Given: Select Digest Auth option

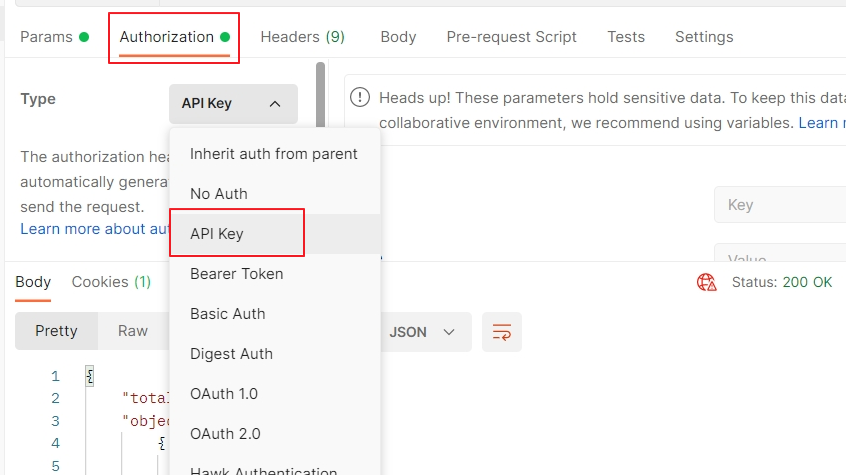Looking at the screenshot, I should [274, 354].
